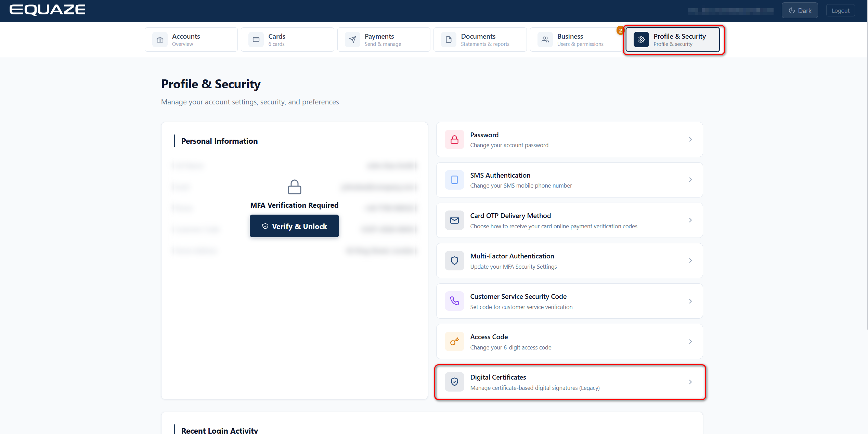Open the Password settings title
The height and width of the screenshot is (434, 868).
coord(484,135)
